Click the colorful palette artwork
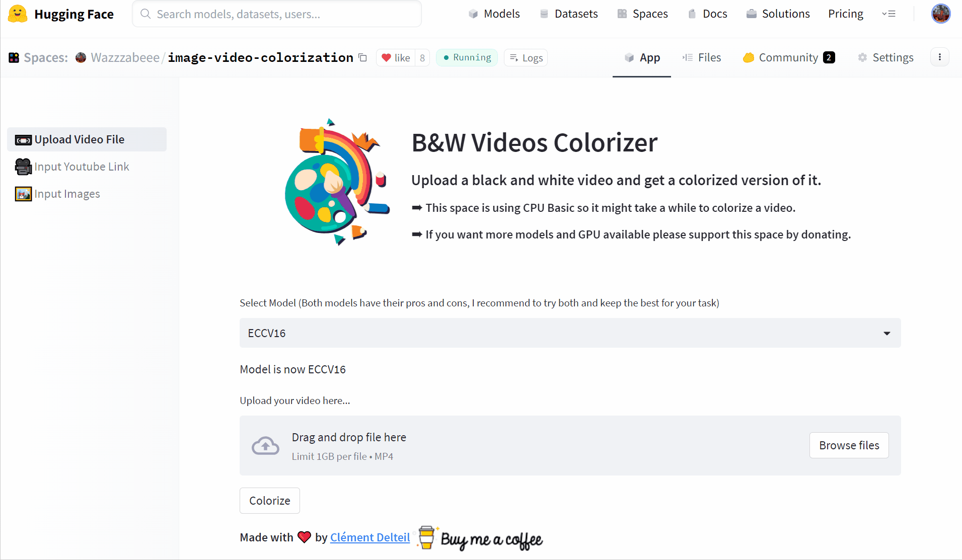 pos(336,182)
